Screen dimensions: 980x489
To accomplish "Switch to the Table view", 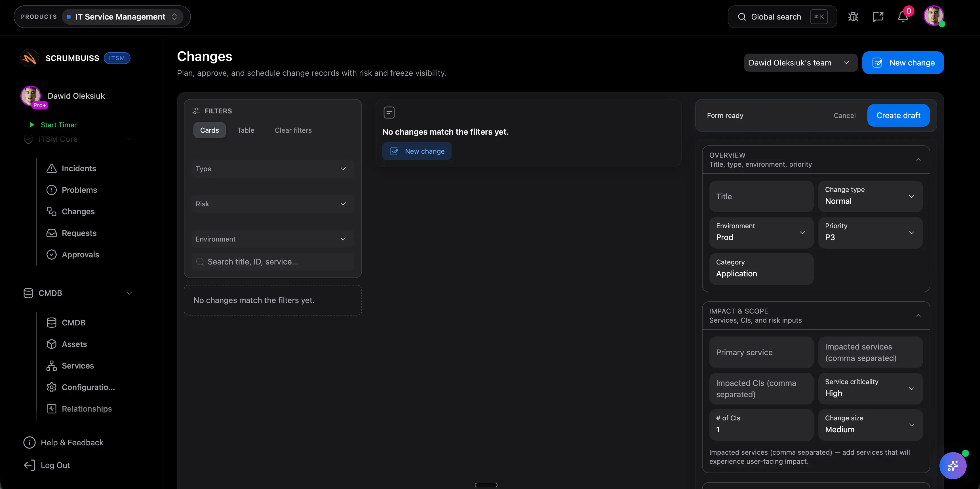I will 246,130.
